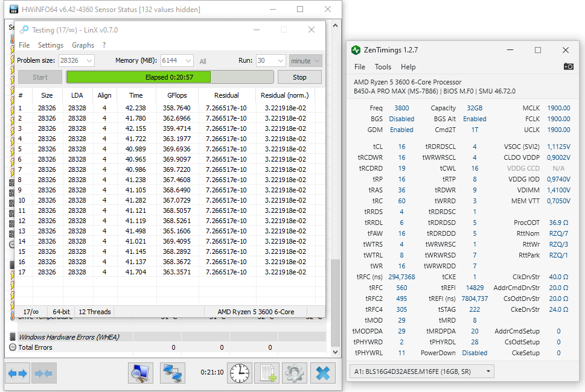Click the Total Errors clock icon

tap(12, 347)
